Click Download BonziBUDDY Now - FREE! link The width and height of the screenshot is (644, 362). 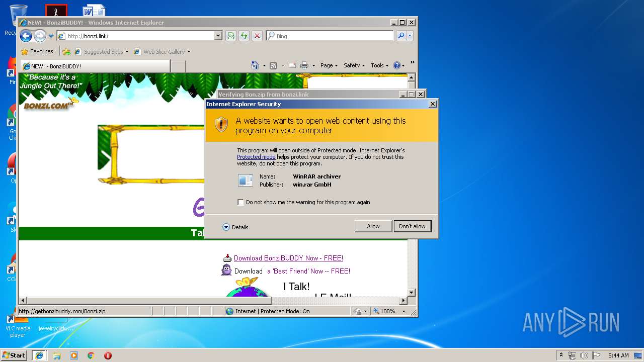click(x=288, y=258)
